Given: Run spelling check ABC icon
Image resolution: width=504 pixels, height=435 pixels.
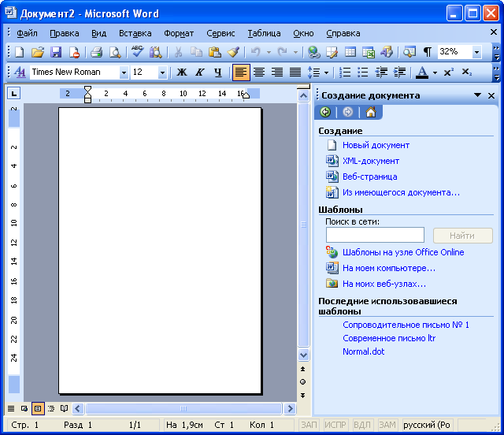Looking at the screenshot, I should 137,52.
